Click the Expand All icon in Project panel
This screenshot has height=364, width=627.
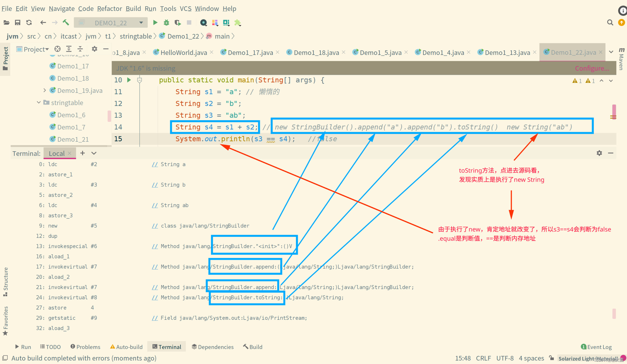tap(69, 49)
